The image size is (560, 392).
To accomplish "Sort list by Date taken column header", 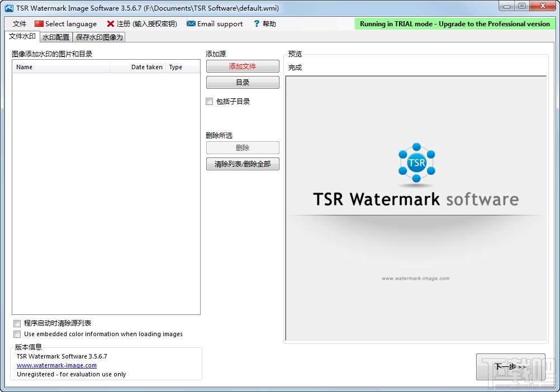I will [138, 67].
